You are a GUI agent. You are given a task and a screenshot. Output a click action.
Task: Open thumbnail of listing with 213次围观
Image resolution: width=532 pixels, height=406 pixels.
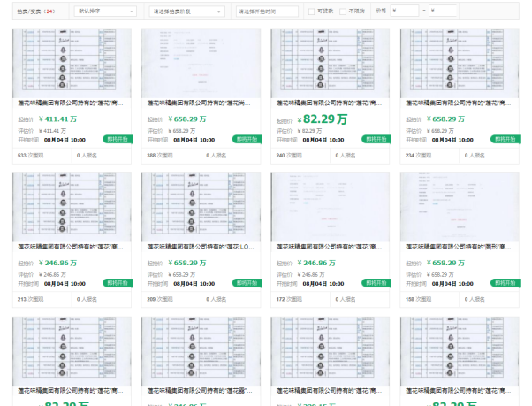[x=72, y=207]
